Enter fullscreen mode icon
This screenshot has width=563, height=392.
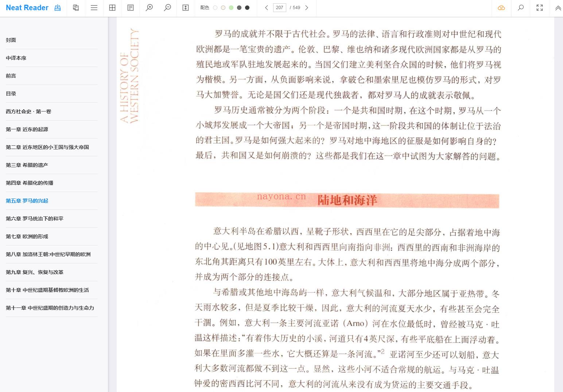pos(540,8)
